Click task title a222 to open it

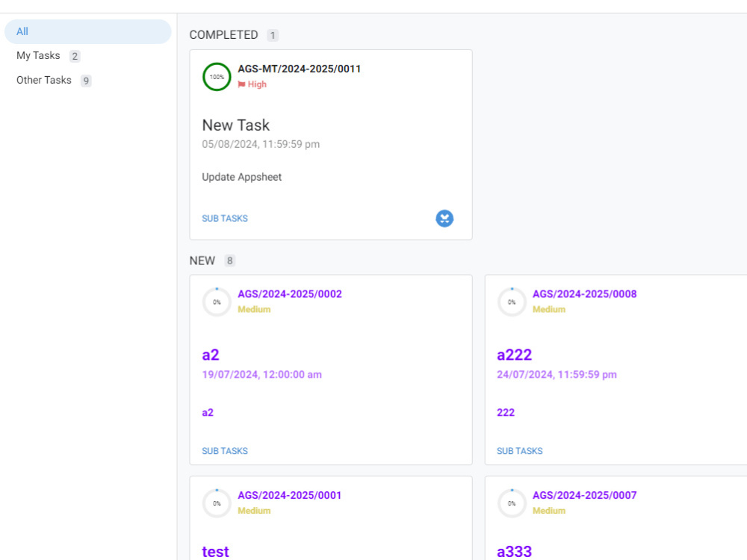tap(515, 355)
